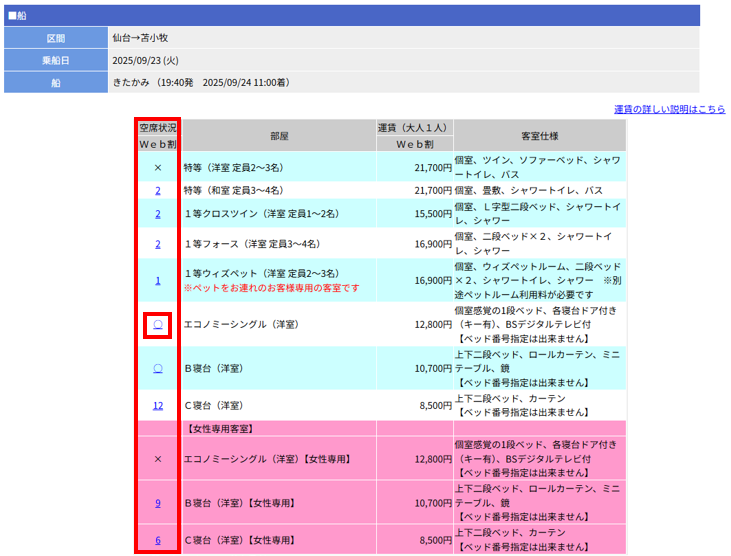Click the 運賃（大人１人） column header
The image size is (731, 556).
[414, 128]
